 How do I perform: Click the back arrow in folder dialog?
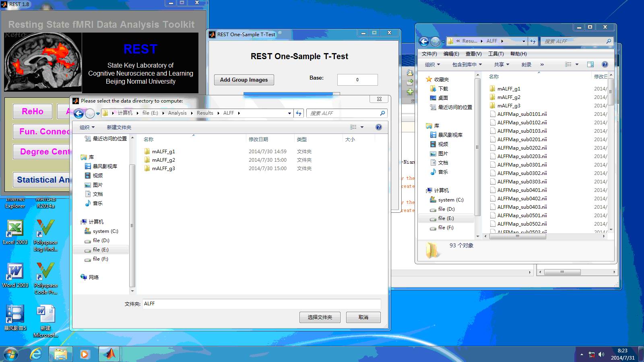[78, 113]
